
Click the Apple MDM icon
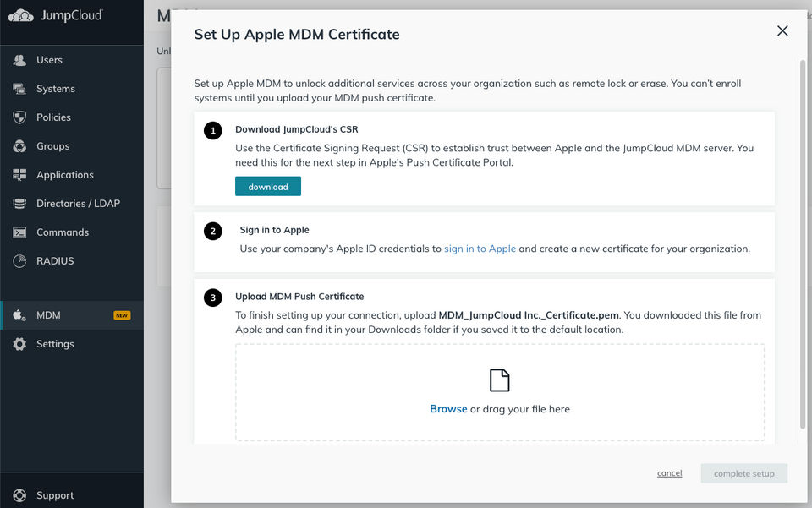(19, 315)
